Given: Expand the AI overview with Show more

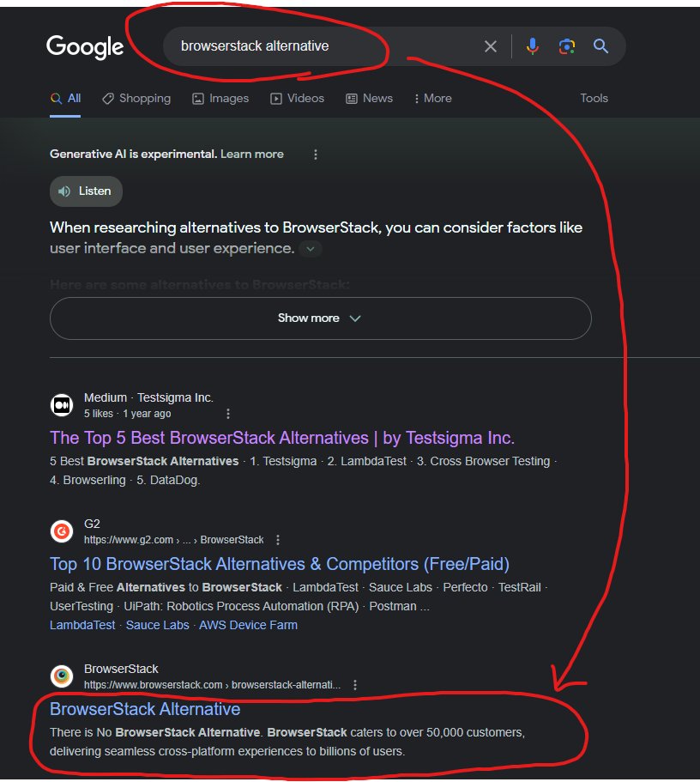Looking at the screenshot, I should coord(321,318).
